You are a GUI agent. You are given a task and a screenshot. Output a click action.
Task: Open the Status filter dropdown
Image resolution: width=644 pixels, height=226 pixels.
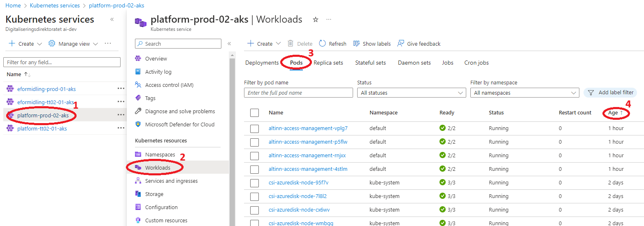point(412,93)
